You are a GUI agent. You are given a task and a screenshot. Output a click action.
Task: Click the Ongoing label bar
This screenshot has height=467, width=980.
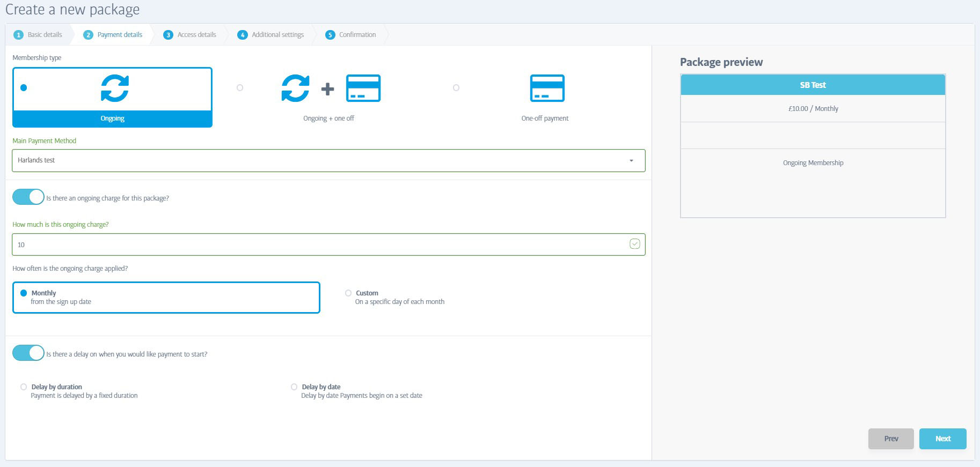pos(112,118)
